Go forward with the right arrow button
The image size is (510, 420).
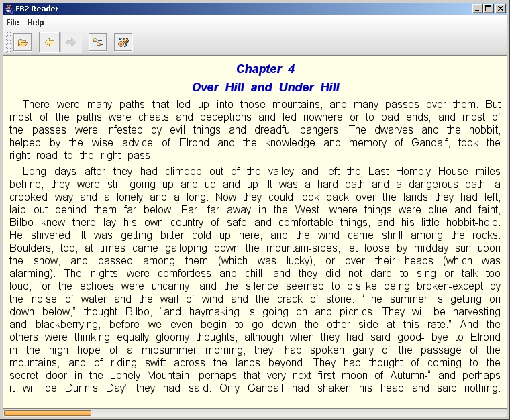point(70,42)
